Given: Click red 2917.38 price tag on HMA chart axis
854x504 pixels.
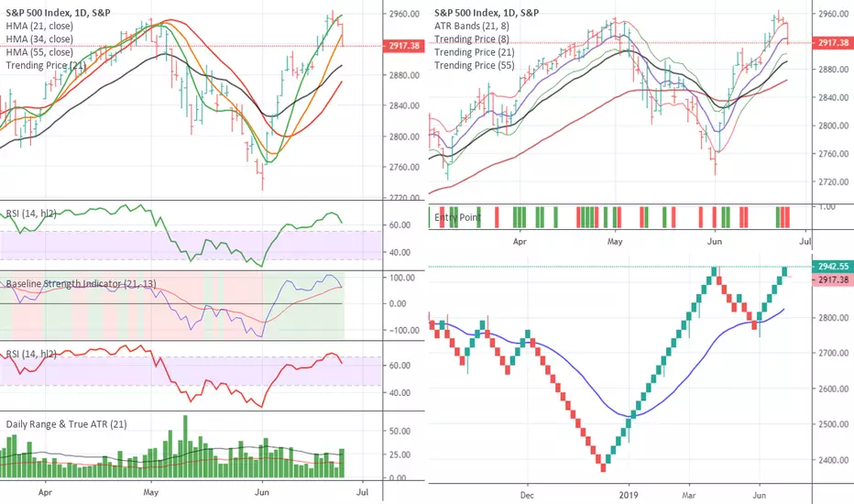Looking at the screenshot, I should [403, 46].
